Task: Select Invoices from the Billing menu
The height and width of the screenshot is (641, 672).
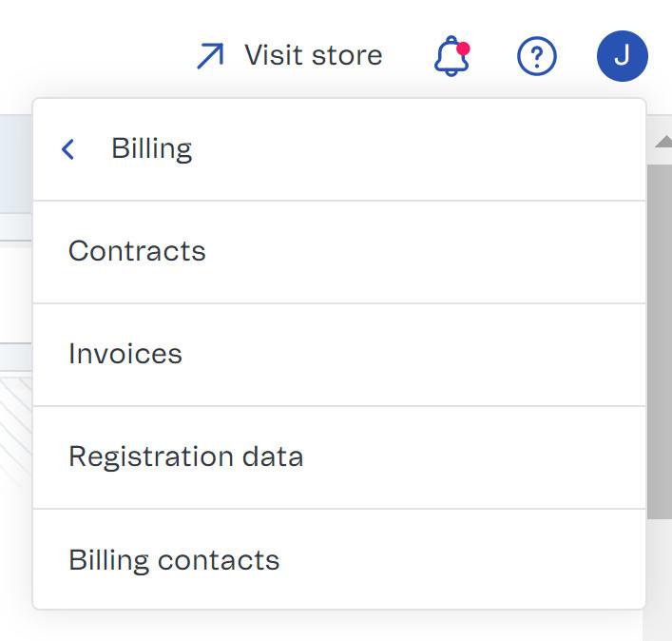Action: coord(125,354)
